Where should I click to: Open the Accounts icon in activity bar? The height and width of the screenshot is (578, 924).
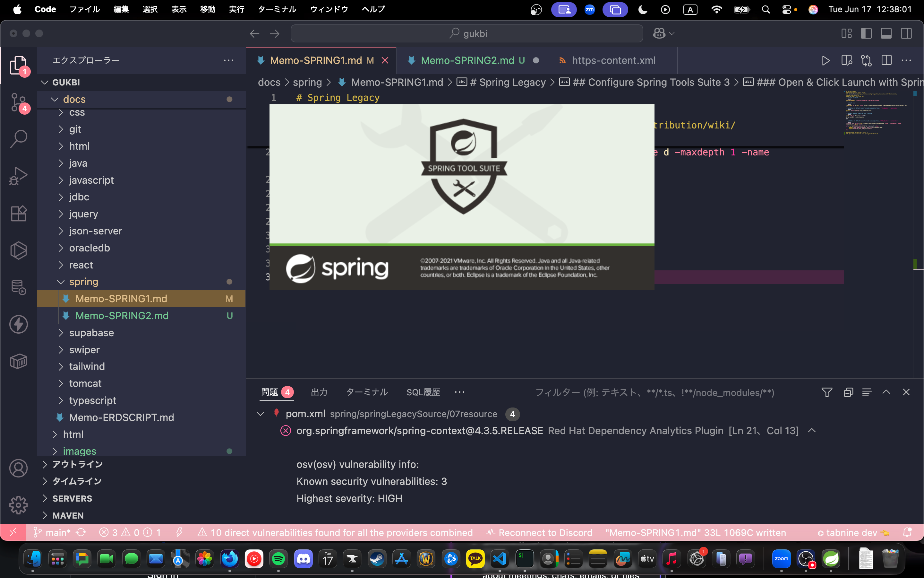(x=18, y=468)
